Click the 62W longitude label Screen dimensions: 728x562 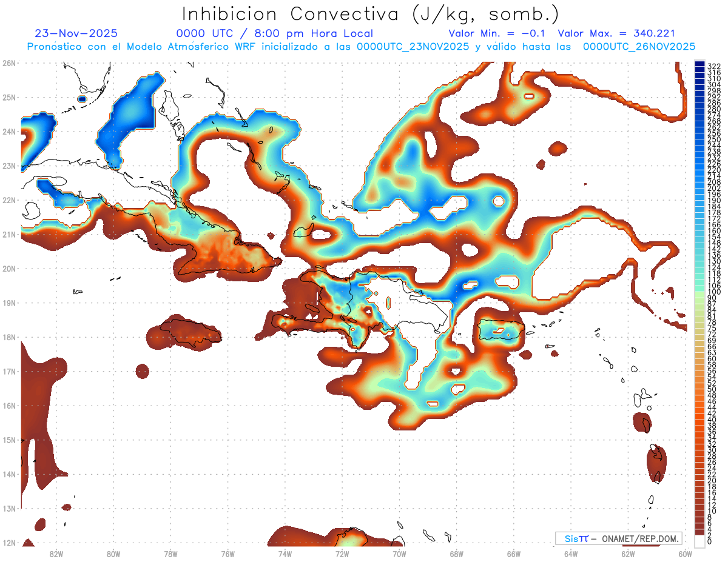[628, 554]
